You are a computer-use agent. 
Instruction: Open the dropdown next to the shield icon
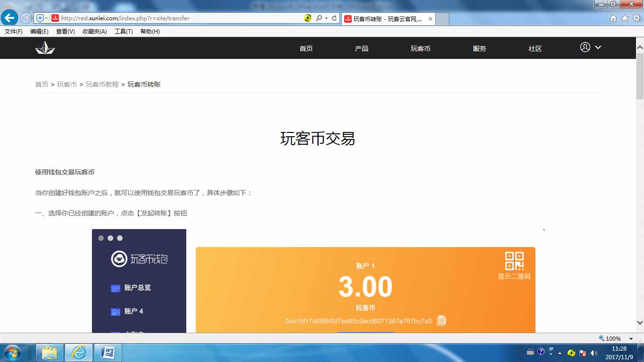(x=46, y=18)
